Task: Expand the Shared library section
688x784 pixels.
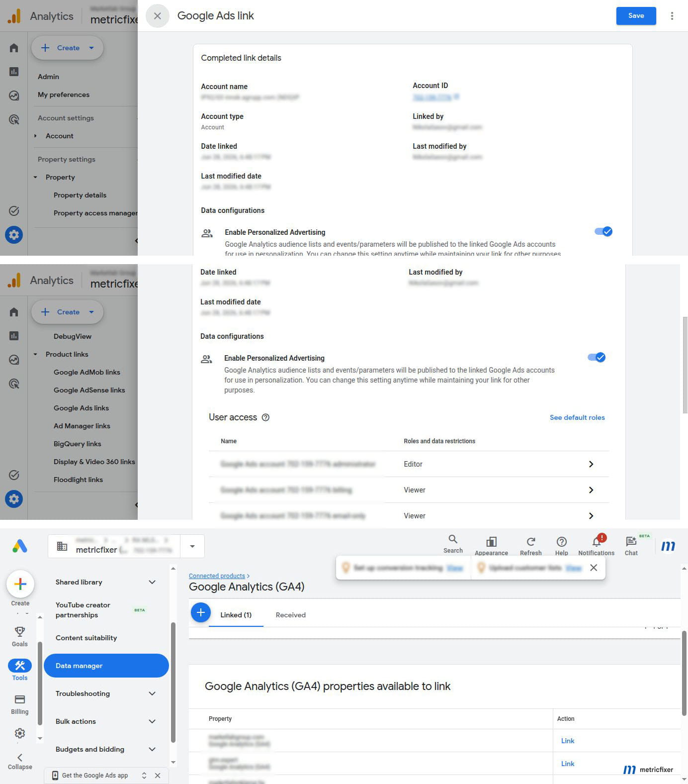Action: point(152,582)
